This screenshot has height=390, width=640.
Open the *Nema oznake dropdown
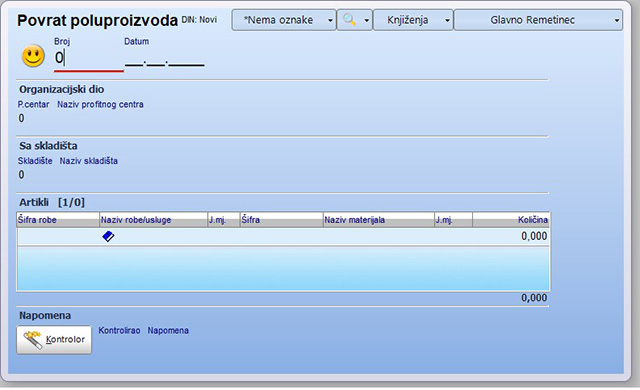pos(284,20)
